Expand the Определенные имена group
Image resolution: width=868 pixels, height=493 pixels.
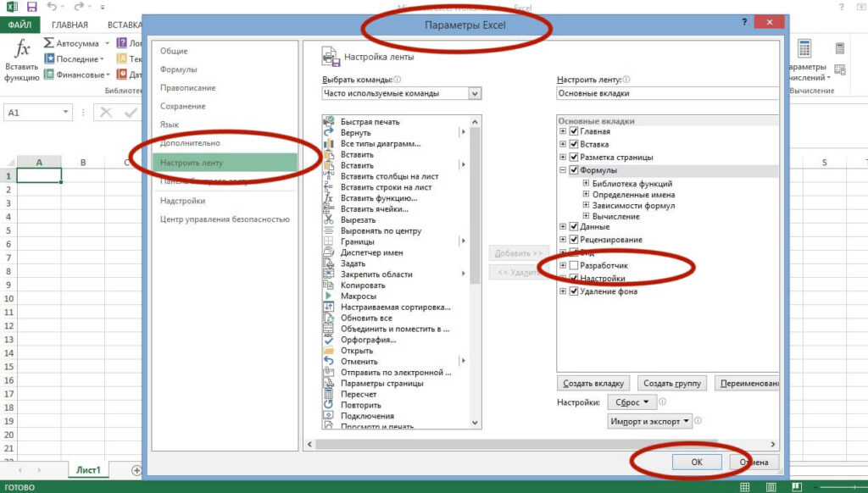tap(586, 194)
